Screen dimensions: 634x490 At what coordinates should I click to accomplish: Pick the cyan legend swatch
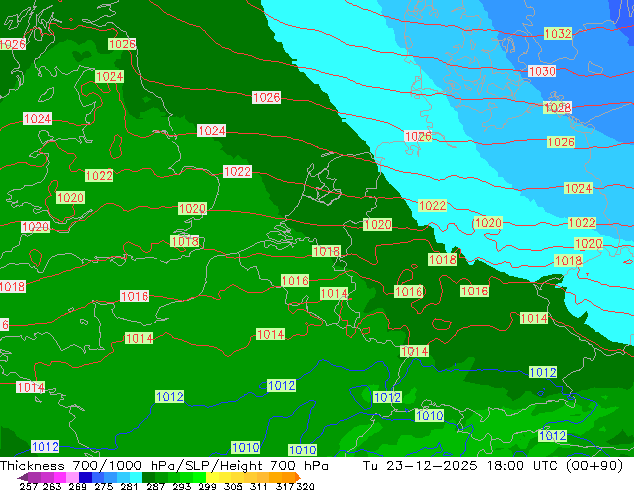point(136,477)
